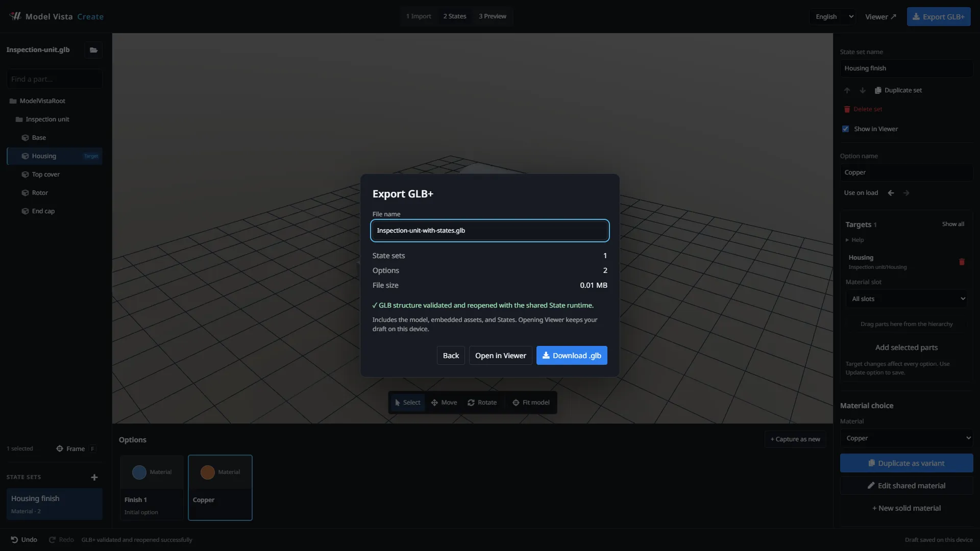Select the Rotate tool
This screenshot has width=980, height=551.
click(x=482, y=403)
